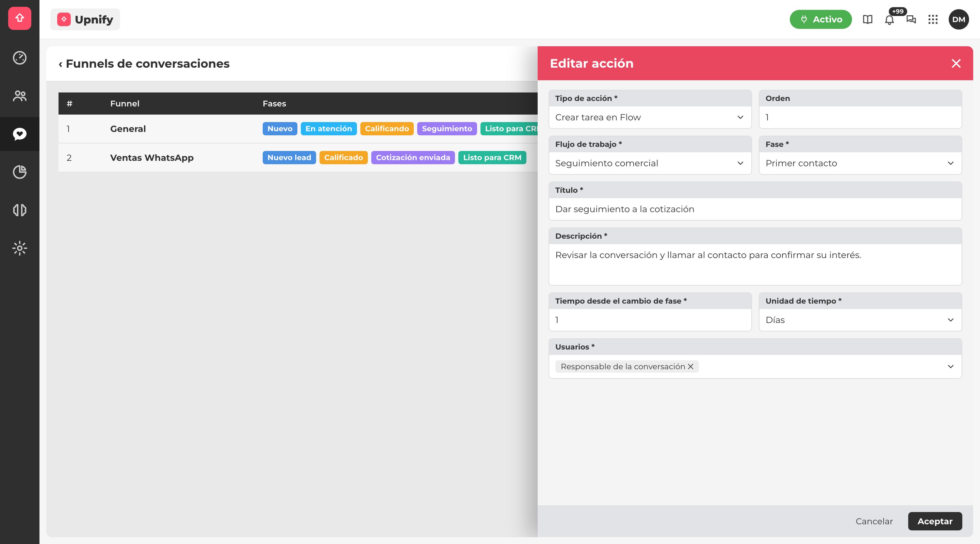Image resolution: width=980 pixels, height=544 pixels.
Task: Select the conversations heart bubble icon
Action: tap(19, 134)
